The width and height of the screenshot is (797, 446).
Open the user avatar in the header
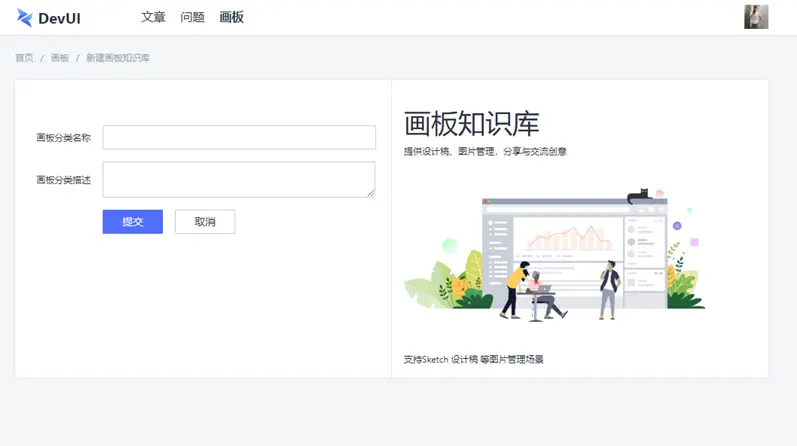click(756, 17)
